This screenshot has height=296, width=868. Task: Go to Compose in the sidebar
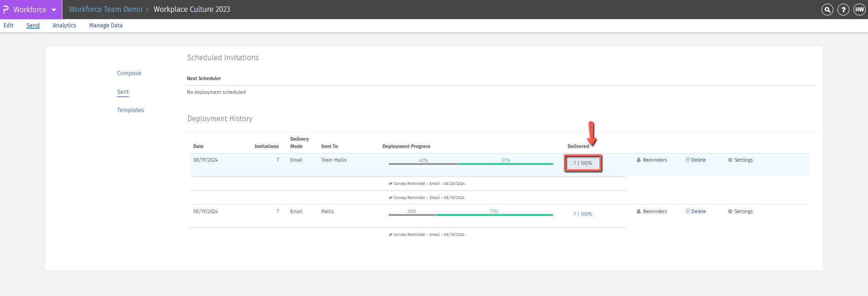[129, 73]
